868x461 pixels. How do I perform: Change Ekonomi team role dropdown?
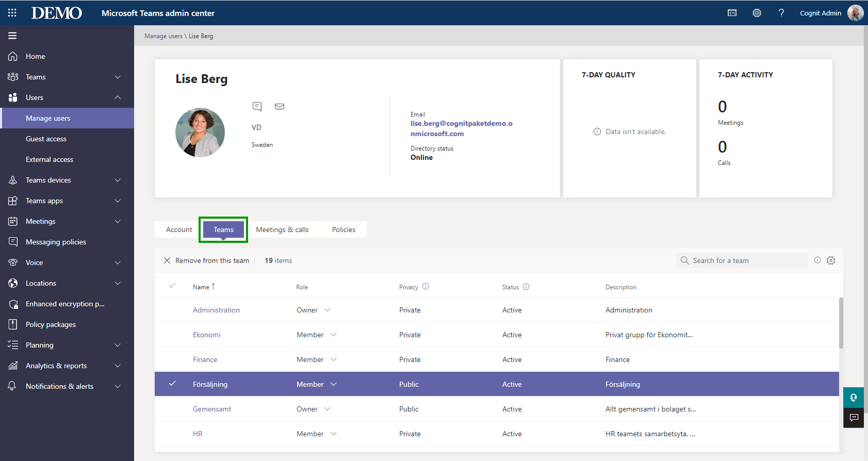coord(333,335)
